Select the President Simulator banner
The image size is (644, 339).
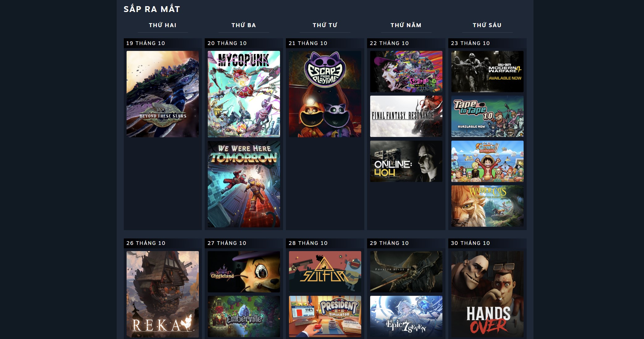click(325, 316)
